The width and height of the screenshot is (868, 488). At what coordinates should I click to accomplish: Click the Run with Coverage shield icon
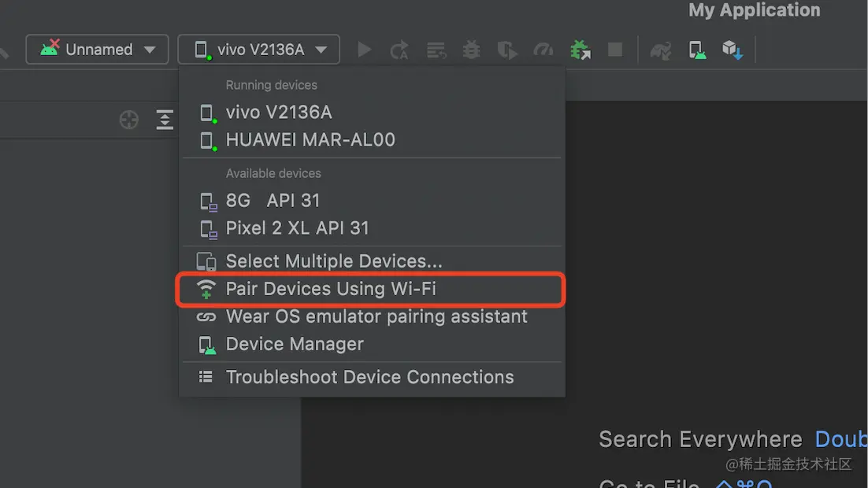(506, 50)
